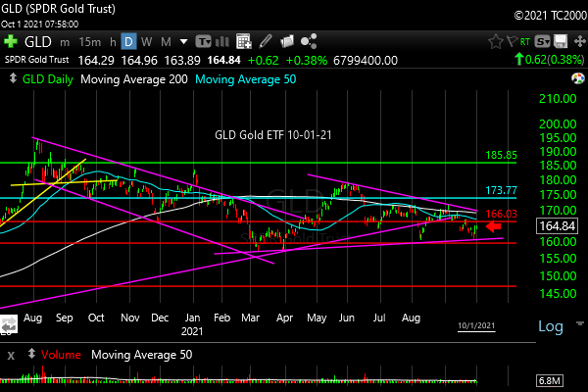
Task: Click the GLD Daily plot label
Action: coord(48,79)
